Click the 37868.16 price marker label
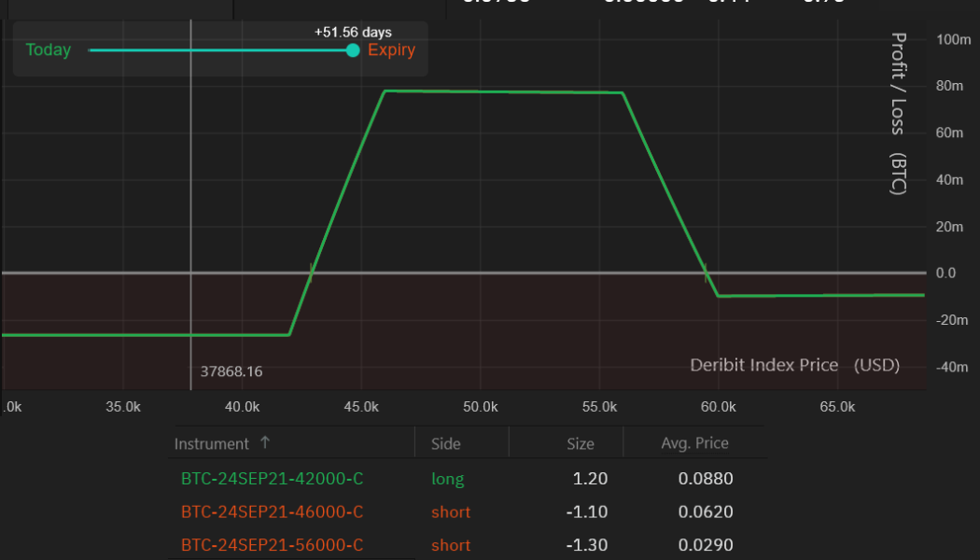 pyautogui.click(x=231, y=371)
